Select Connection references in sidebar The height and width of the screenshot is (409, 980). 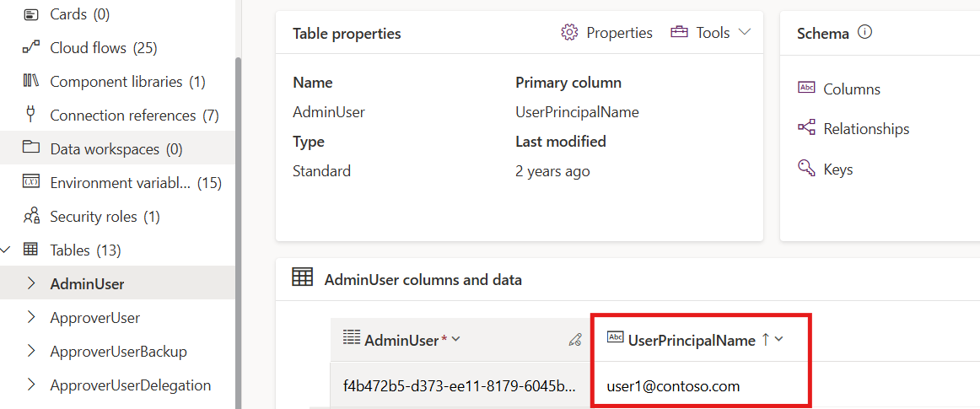(x=122, y=116)
